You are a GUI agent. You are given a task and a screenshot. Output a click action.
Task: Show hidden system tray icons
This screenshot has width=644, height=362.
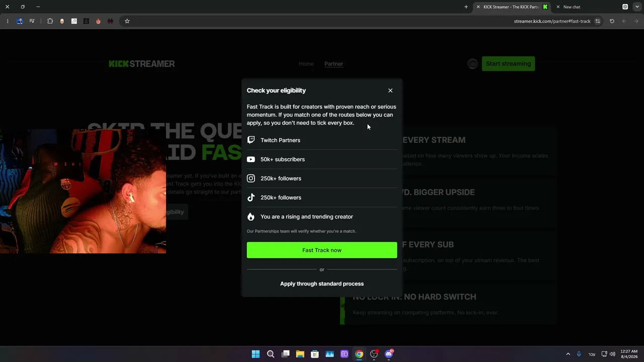click(x=568, y=354)
